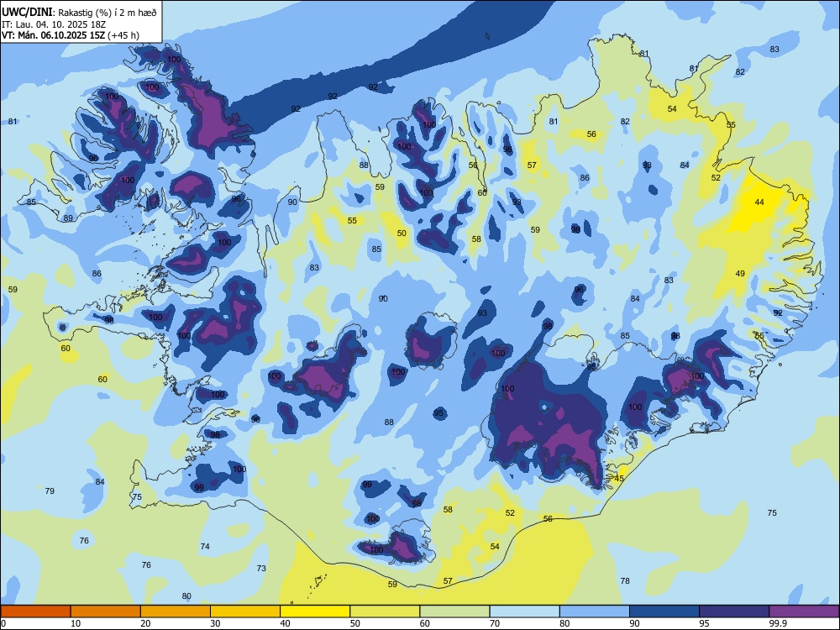Click the 'VT: Mán. 06.10.2025 15Z (+45 h)' line
Viewport: 840px width, 630px height.
[x=71, y=35]
